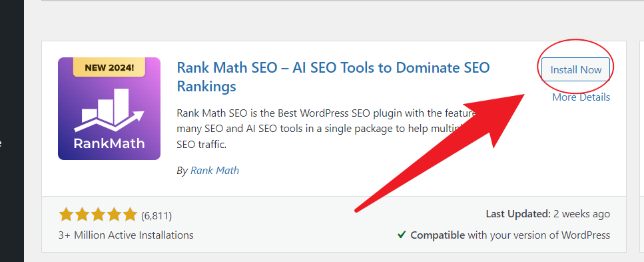Open the More Details link
The image size is (644, 262).
581,97
